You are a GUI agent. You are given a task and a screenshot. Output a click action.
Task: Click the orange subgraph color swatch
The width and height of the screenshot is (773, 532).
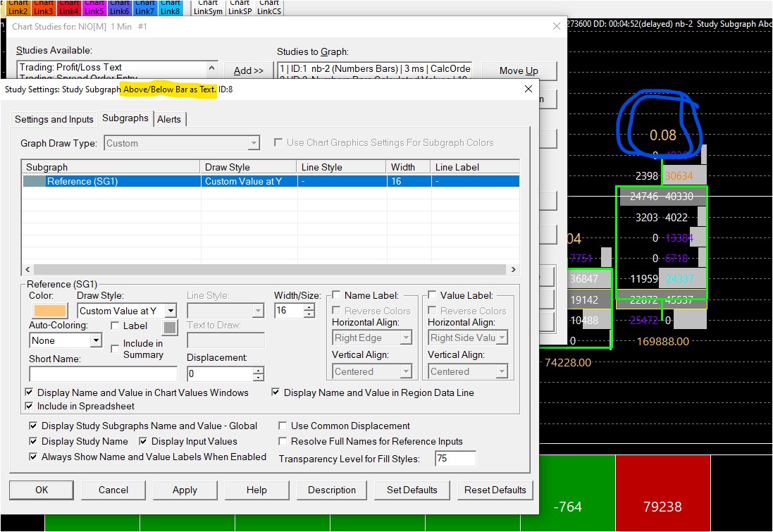click(x=49, y=311)
